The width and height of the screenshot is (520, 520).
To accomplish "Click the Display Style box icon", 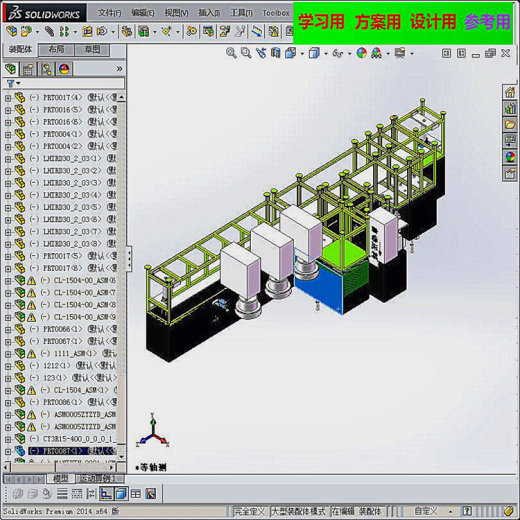I will point(314,53).
